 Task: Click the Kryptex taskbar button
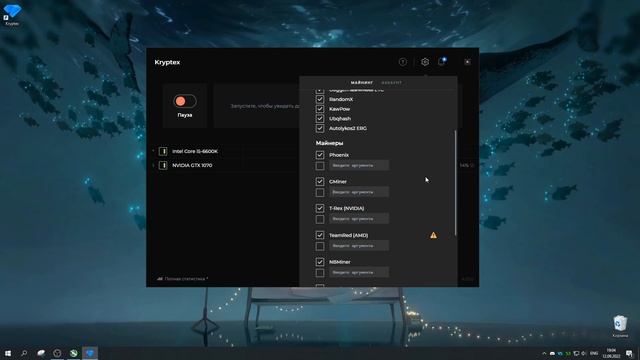pyautogui.click(x=90, y=353)
